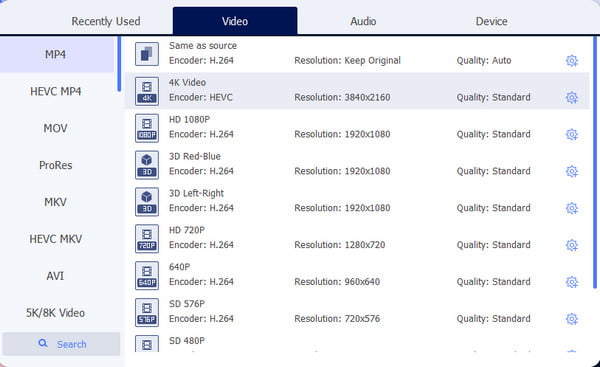The height and width of the screenshot is (367, 600).
Task: Open settings gear for 4K Video preset
Action: point(572,98)
